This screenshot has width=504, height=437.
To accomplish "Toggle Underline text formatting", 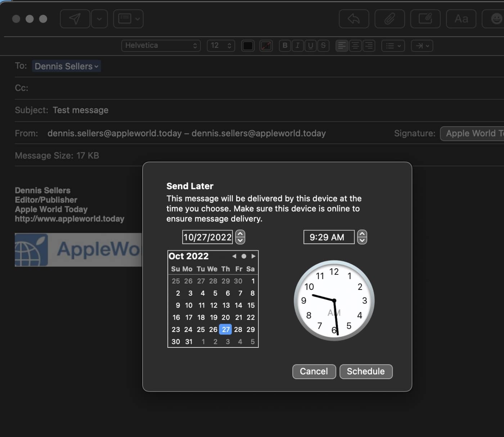I will pos(310,46).
